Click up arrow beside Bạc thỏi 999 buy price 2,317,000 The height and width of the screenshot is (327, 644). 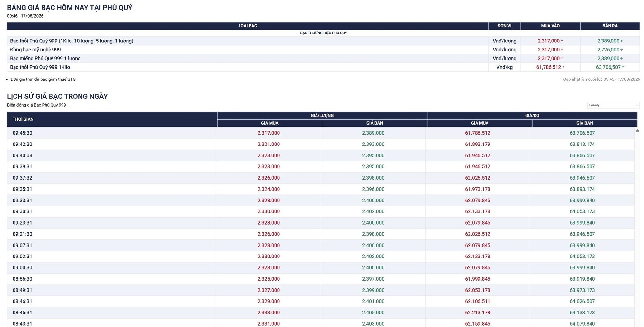tap(562, 41)
